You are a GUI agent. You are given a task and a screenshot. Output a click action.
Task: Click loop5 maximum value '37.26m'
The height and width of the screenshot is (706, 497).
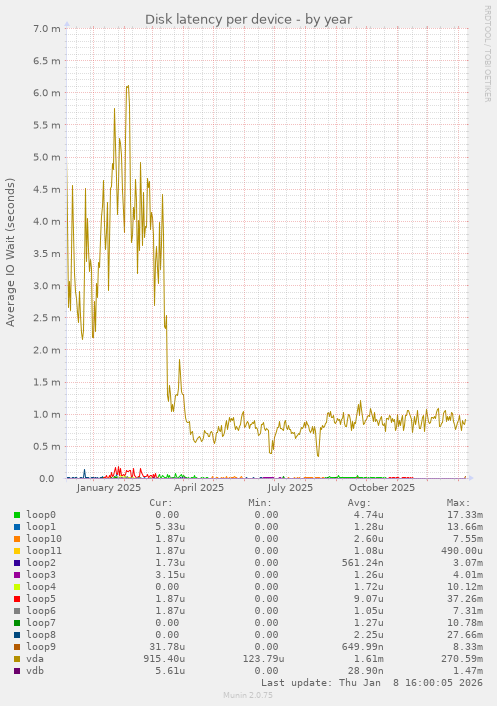pyautogui.click(x=465, y=599)
